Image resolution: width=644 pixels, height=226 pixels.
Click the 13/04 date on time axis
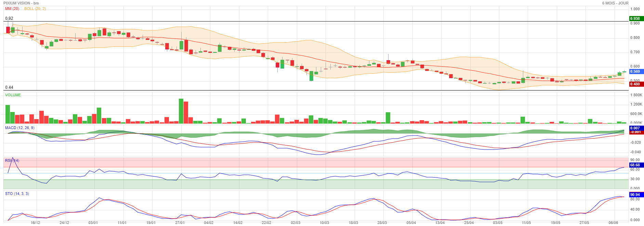tap(440, 223)
